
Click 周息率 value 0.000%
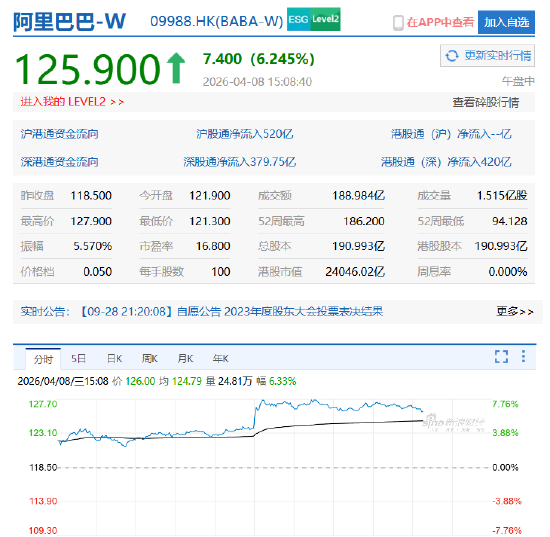click(x=508, y=272)
